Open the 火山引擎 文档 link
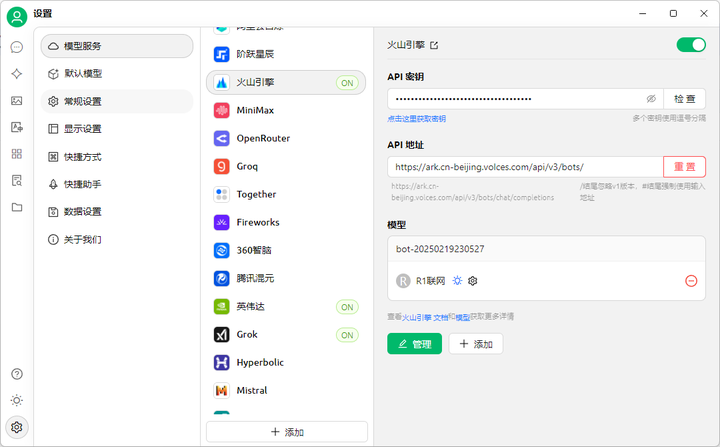The height and width of the screenshot is (447, 720). (425, 317)
